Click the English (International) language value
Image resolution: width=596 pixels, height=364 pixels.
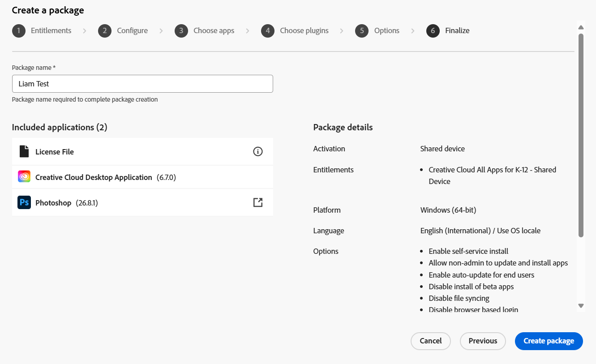tap(480, 231)
